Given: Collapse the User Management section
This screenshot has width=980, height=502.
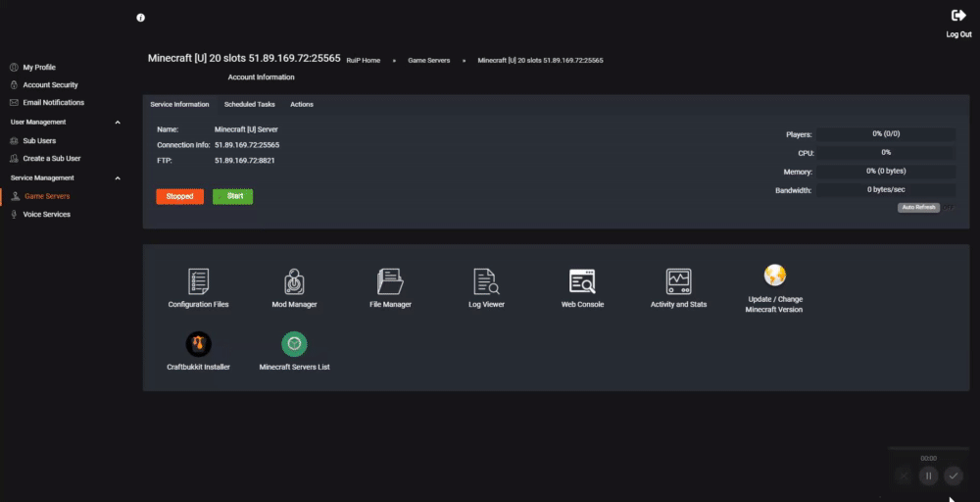Looking at the screenshot, I should [x=118, y=123].
